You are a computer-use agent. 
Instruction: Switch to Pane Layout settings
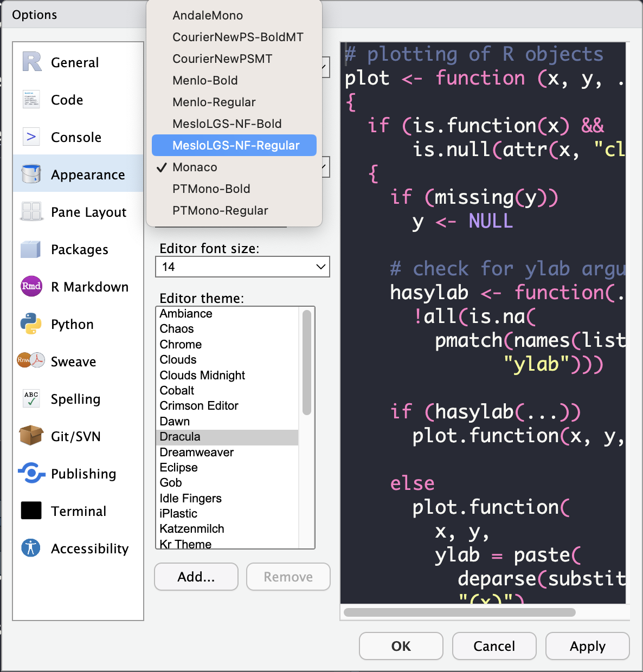(x=88, y=212)
